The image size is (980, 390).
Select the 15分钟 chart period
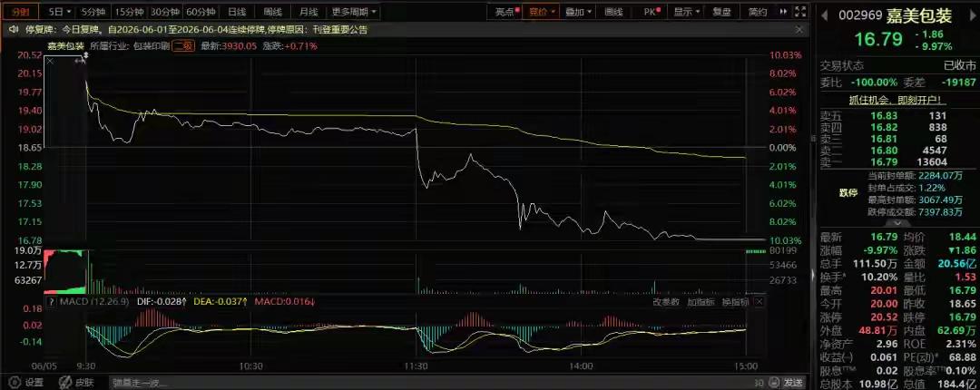pos(130,11)
